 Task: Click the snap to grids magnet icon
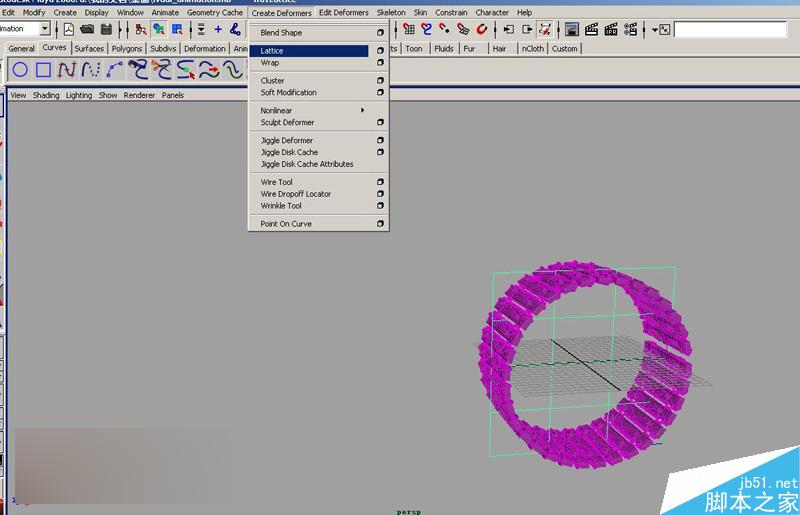409,30
